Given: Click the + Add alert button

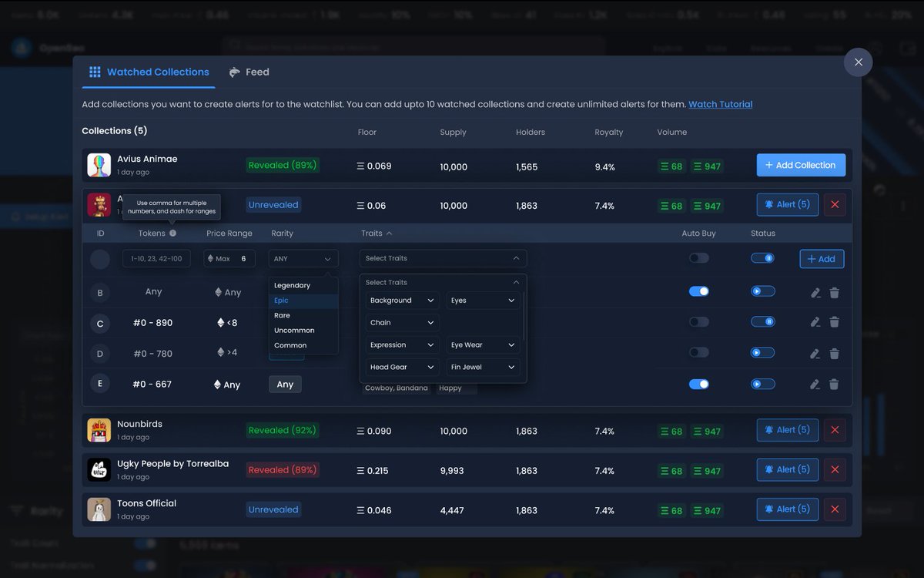Looking at the screenshot, I should [822, 259].
